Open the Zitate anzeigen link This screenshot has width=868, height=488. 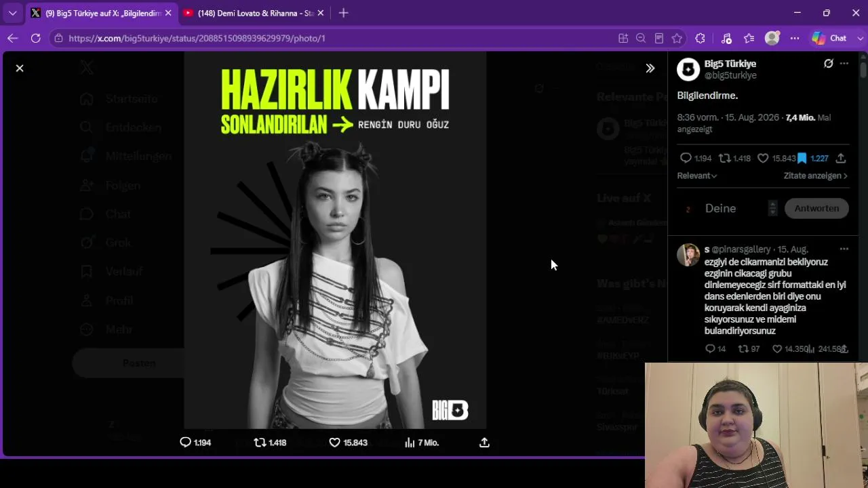816,176
